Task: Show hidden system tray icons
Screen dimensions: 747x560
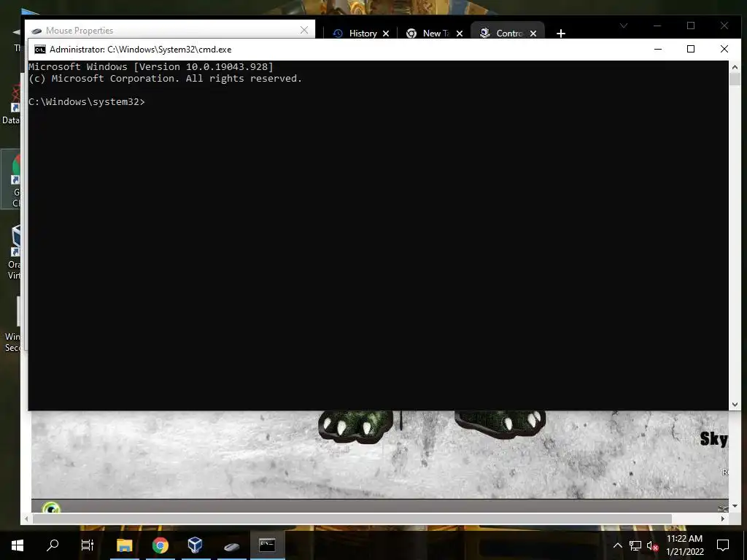Action: [x=617, y=545]
